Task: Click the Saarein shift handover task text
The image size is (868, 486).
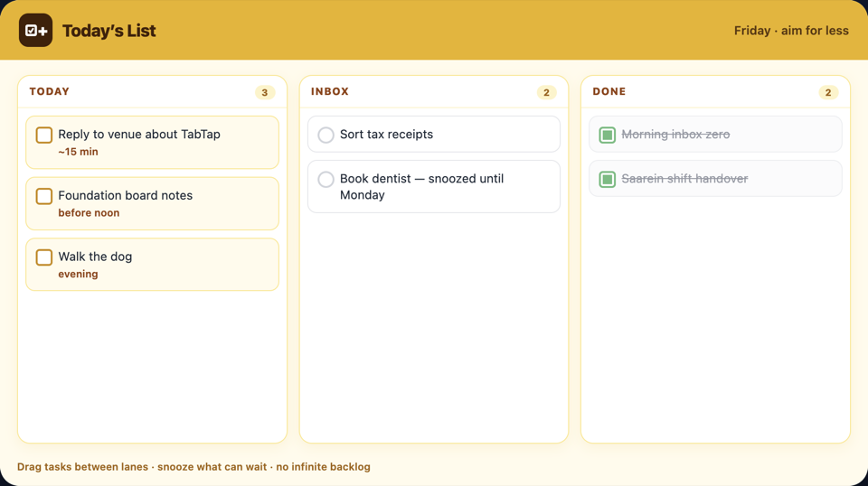Action: [684, 179]
